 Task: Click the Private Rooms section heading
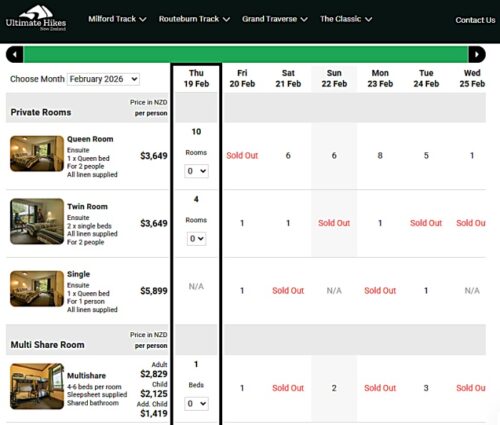41,112
